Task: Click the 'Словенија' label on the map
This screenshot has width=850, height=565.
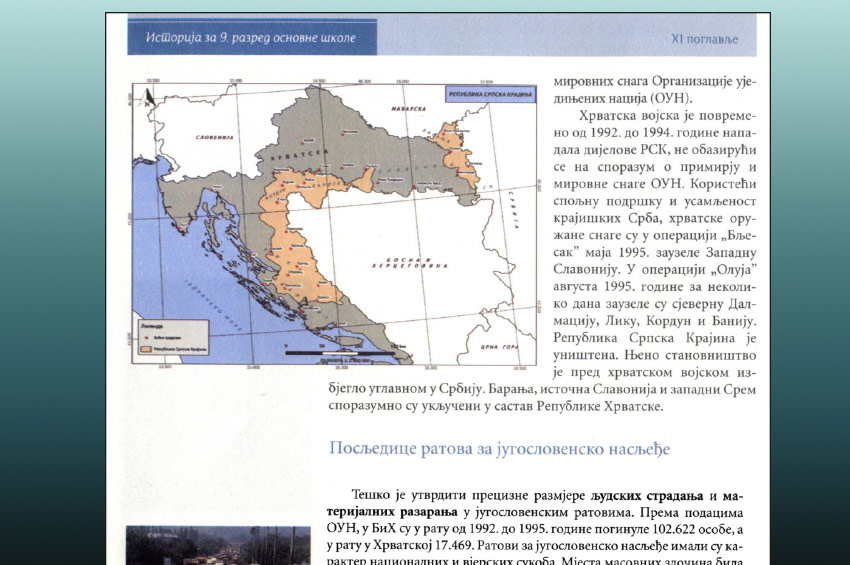Action: coord(214,137)
